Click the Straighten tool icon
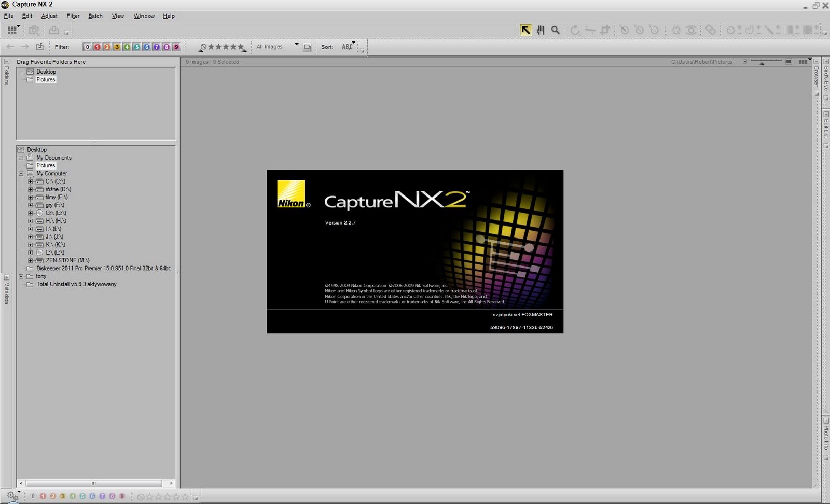830x504 pixels. (x=590, y=30)
